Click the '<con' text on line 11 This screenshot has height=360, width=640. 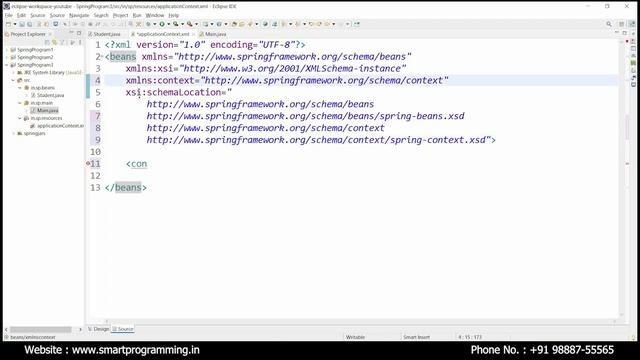pyautogui.click(x=136, y=164)
